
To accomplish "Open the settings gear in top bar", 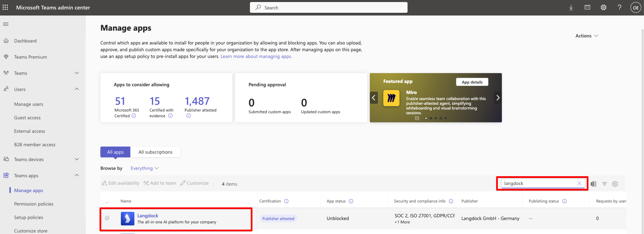I will pyautogui.click(x=604, y=8).
